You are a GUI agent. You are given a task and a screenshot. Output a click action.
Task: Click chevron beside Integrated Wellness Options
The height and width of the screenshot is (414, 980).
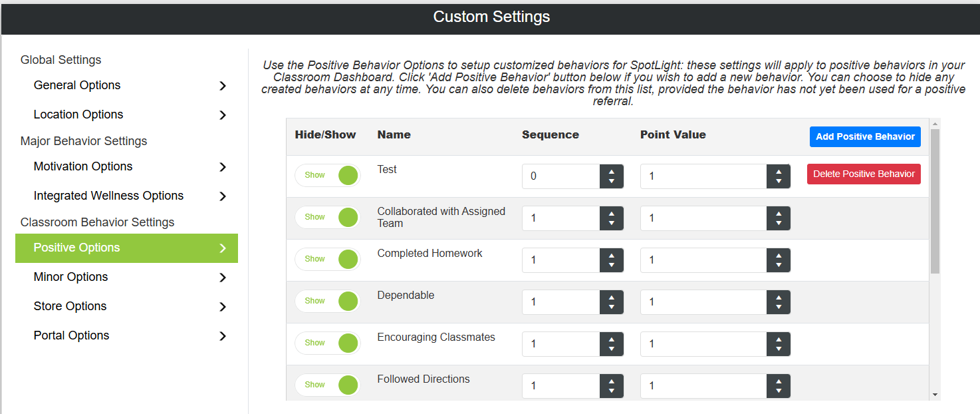click(223, 196)
